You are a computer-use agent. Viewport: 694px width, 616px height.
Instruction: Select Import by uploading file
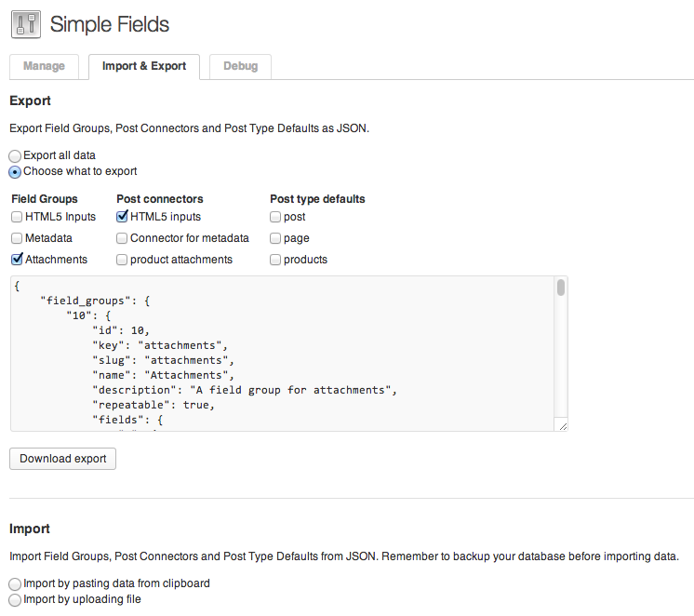pyautogui.click(x=15, y=600)
